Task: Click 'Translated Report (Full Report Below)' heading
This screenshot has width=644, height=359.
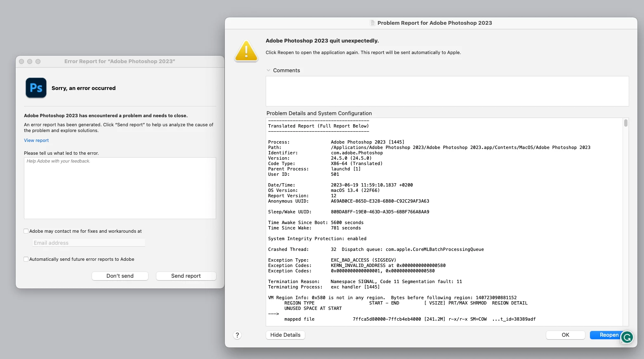Action: tap(318, 126)
